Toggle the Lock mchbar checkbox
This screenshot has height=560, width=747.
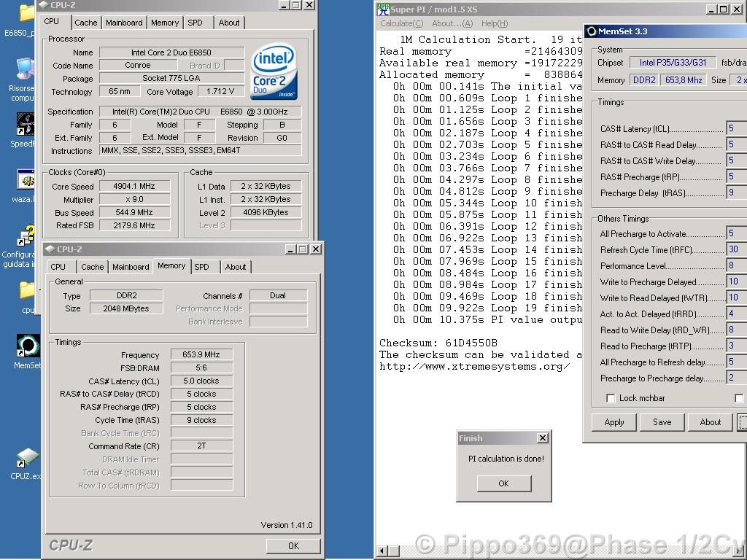[x=611, y=398]
